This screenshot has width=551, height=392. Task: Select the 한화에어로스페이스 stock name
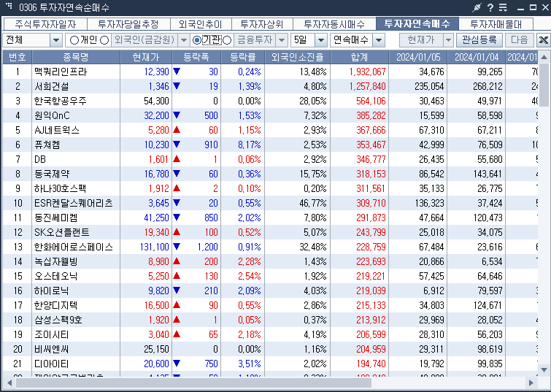click(74, 247)
